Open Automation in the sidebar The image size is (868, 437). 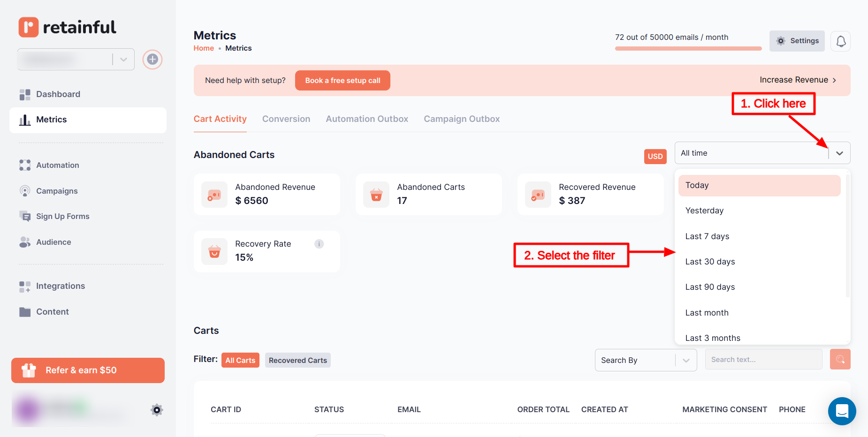tap(57, 165)
